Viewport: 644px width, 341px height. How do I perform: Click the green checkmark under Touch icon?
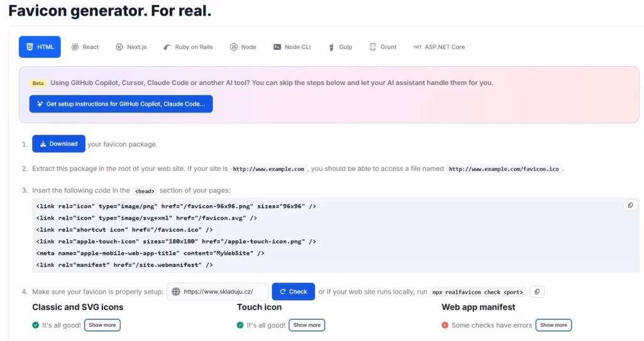(x=240, y=325)
